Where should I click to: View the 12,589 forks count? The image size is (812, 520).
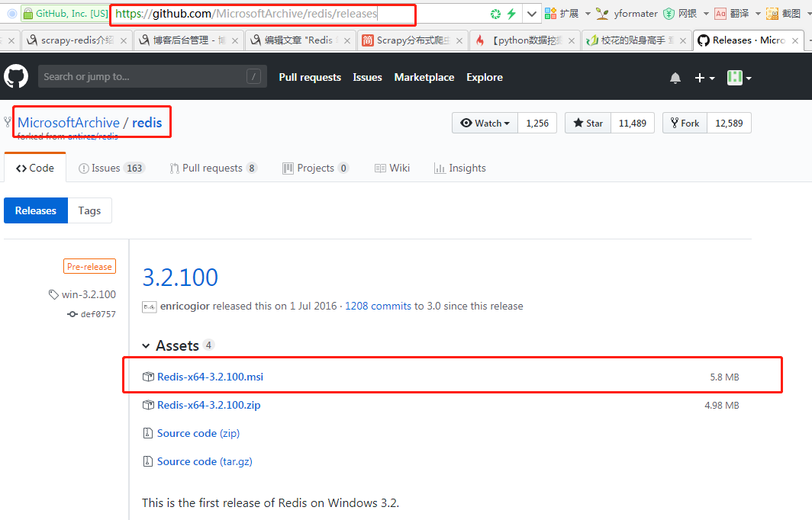tap(729, 124)
